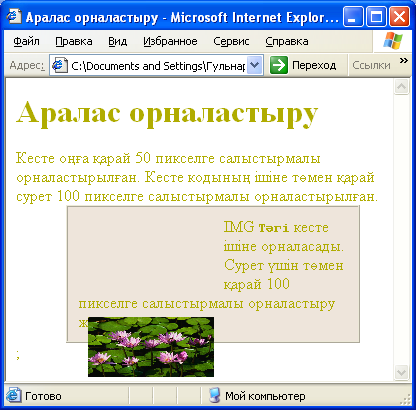Viewport: 416px width, 410px height.
Task: Click the Internet Explorer icon in title bar
Action: pos(14,16)
